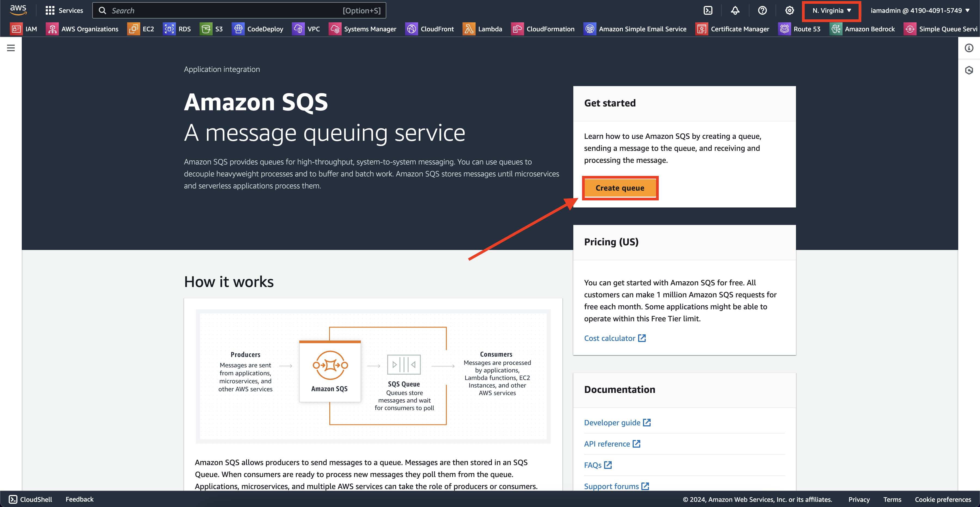Open the Cost calculator link
Screen dimensions: 980x507
click(615, 338)
